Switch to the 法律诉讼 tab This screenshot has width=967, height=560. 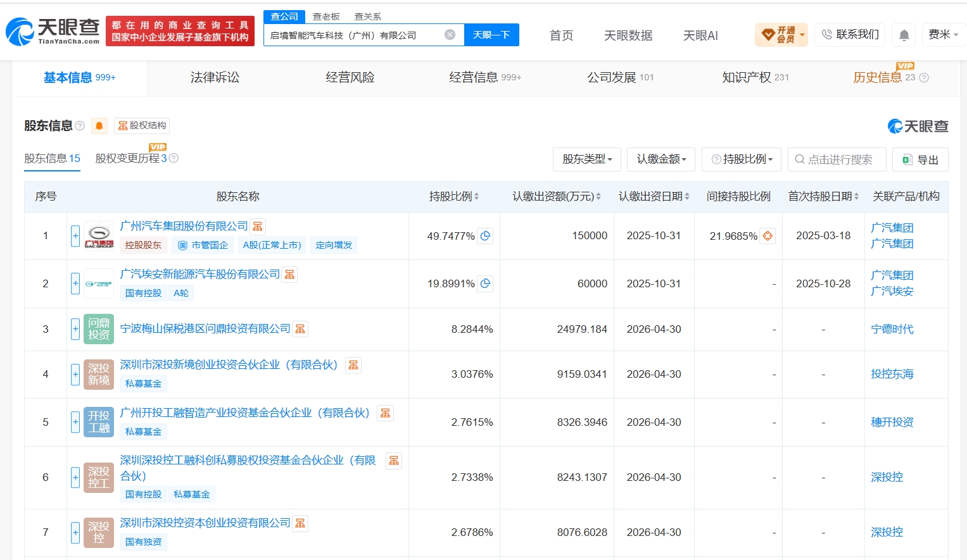215,78
